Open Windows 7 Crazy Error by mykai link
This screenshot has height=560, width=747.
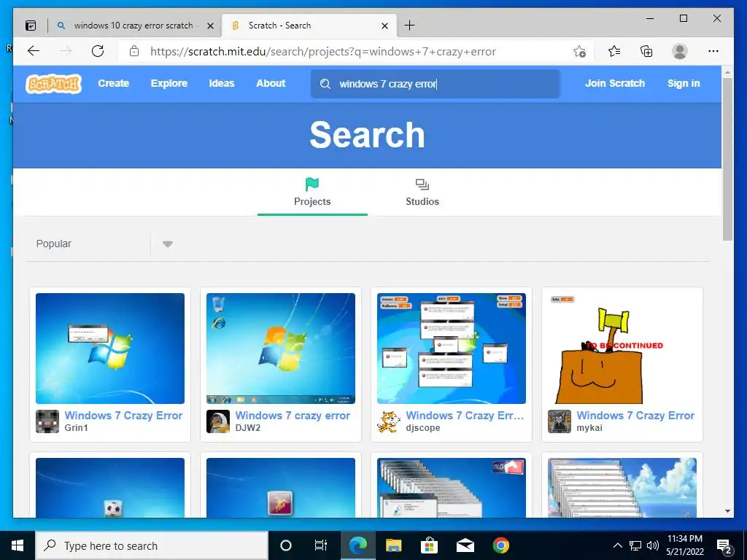click(635, 416)
